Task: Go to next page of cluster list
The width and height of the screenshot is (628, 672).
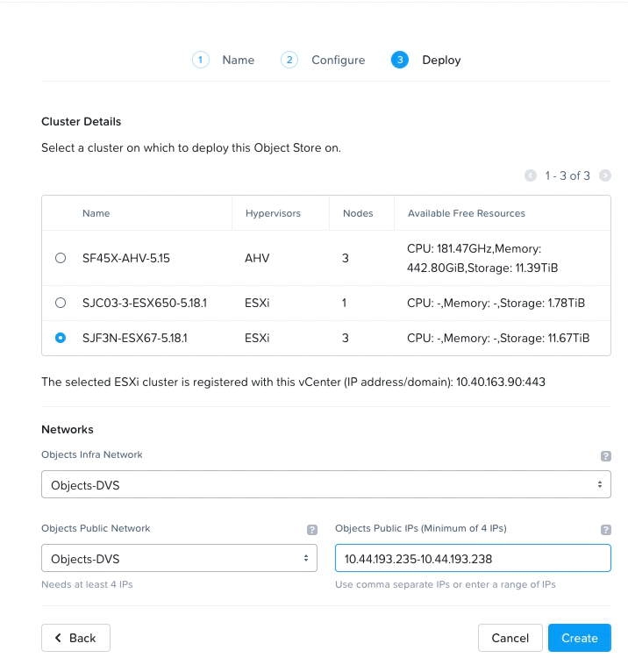Action: tap(604, 175)
